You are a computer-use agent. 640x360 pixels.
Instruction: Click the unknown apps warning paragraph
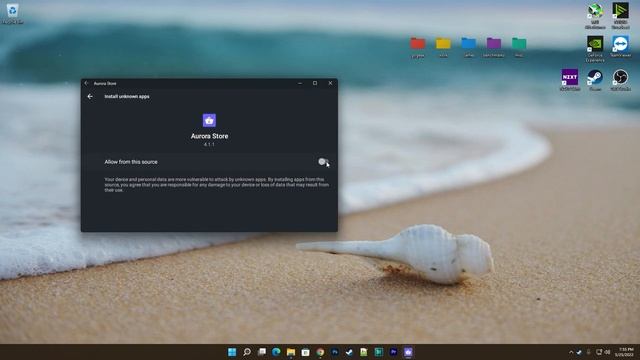pos(216,184)
